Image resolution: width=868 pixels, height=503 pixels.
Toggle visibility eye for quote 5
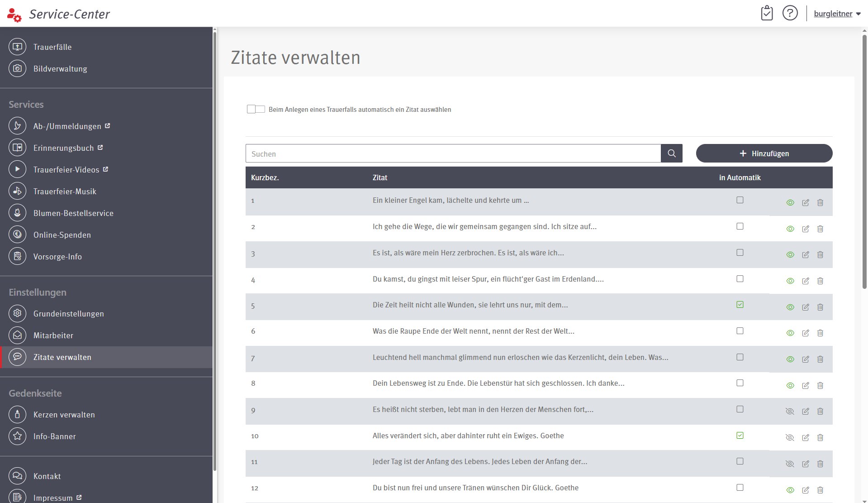pyautogui.click(x=790, y=307)
